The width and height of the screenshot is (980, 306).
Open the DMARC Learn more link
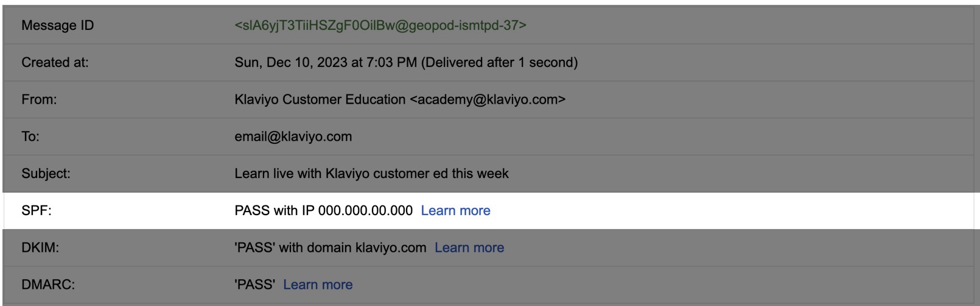pyautogui.click(x=318, y=285)
